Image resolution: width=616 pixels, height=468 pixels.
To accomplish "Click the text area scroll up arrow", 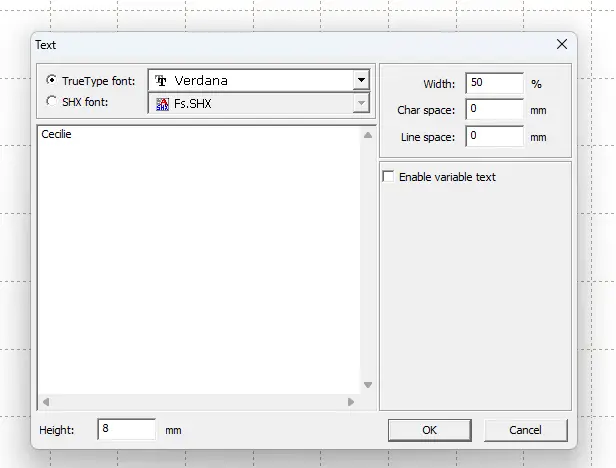I will [368, 135].
